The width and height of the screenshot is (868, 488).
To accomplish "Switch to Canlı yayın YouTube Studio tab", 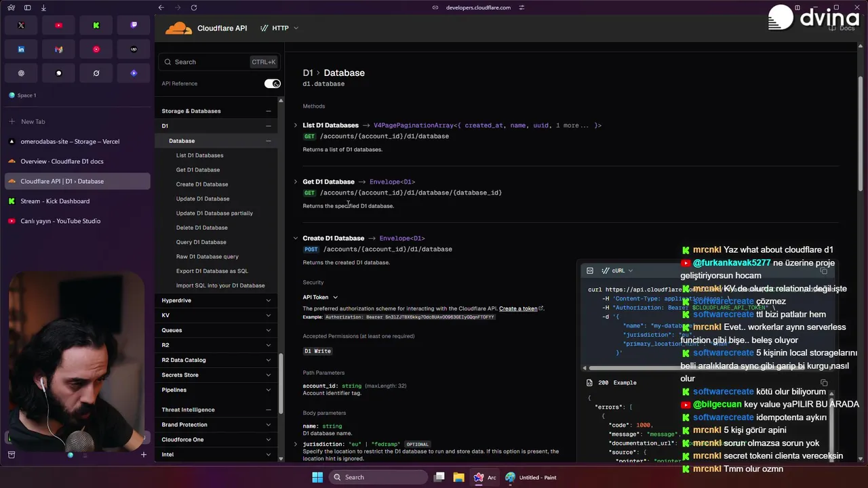I will (77, 221).
